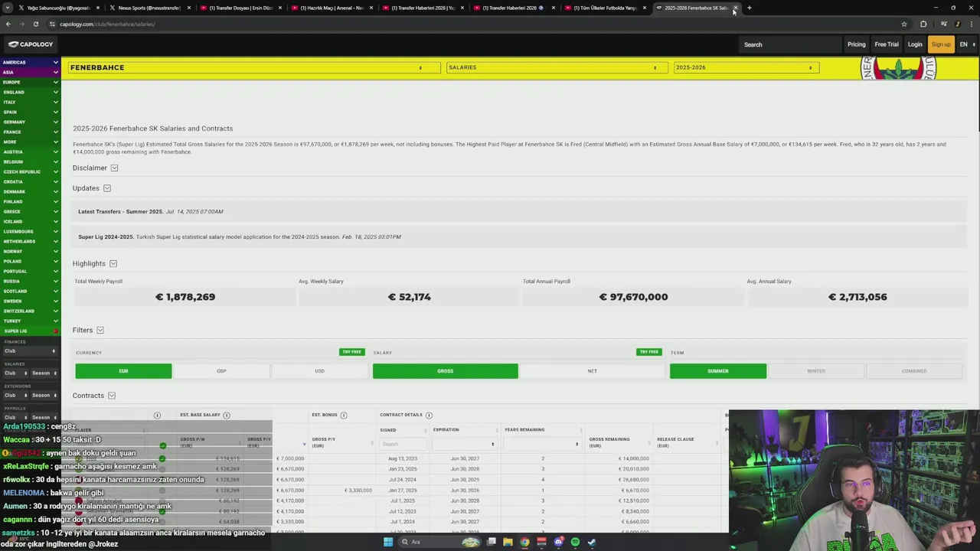Select COMBINED term option

914,371
